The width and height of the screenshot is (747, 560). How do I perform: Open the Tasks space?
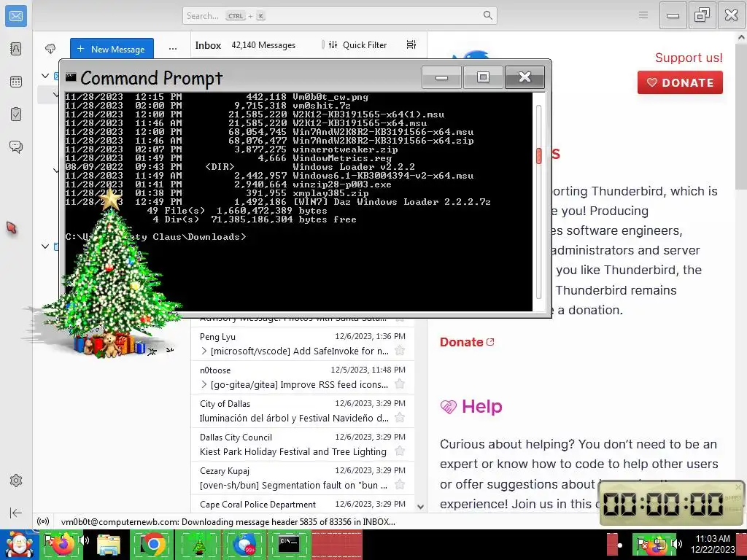[16, 114]
